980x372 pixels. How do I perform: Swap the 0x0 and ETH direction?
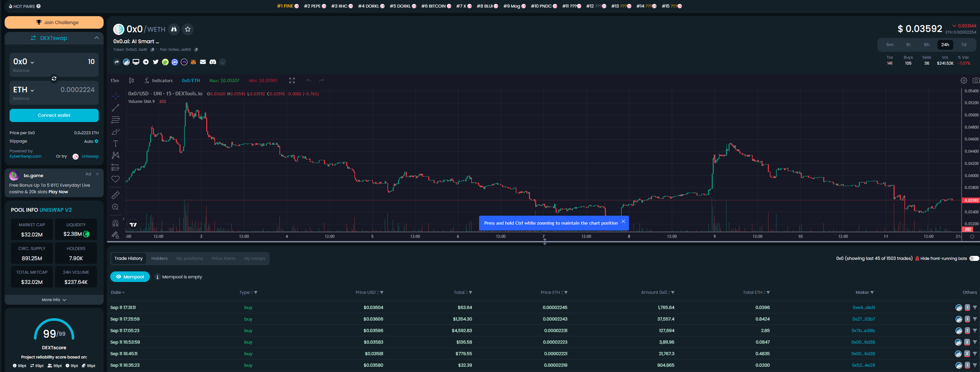(x=54, y=79)
